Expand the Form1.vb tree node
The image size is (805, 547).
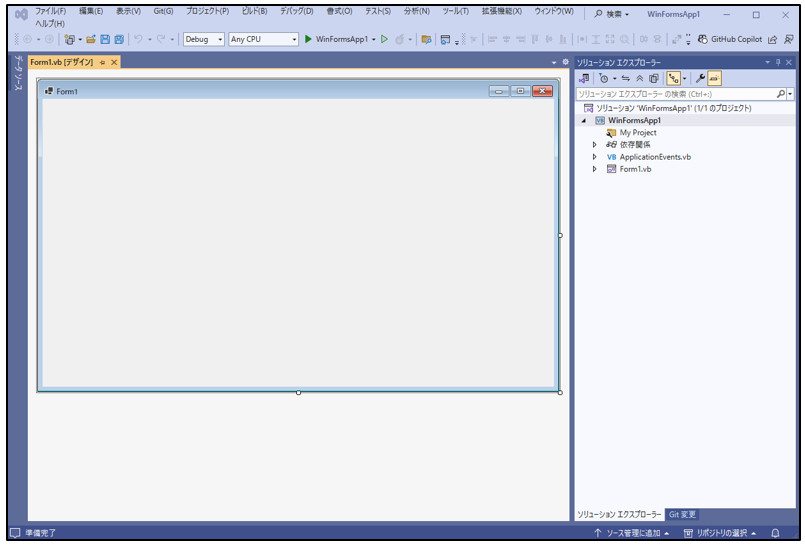(595, 169)
